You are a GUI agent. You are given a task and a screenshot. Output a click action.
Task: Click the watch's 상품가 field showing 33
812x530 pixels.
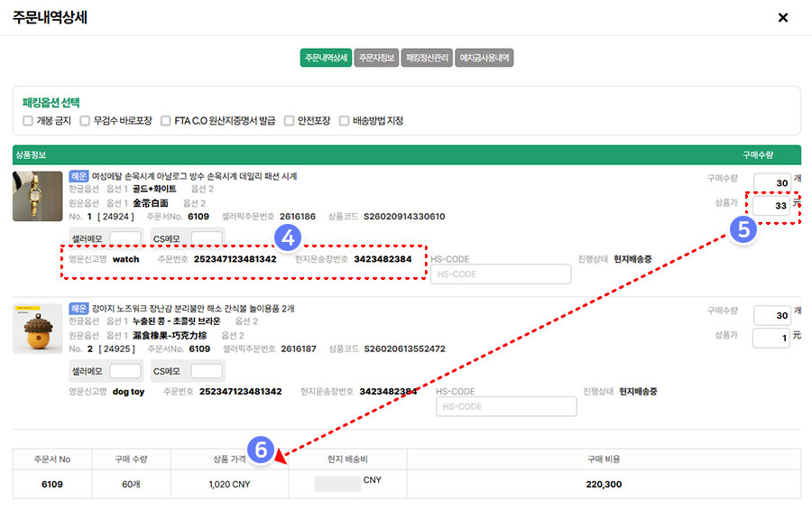coord(771,205)
